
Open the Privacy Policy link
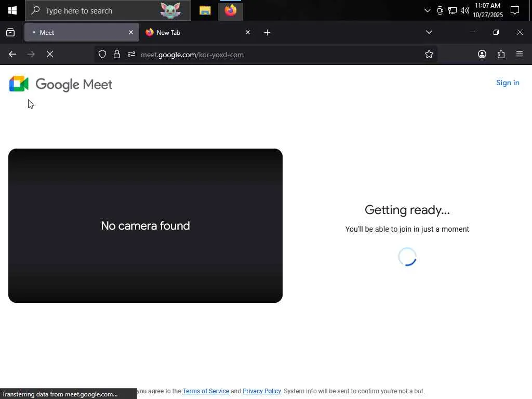(x=262, y=391)
